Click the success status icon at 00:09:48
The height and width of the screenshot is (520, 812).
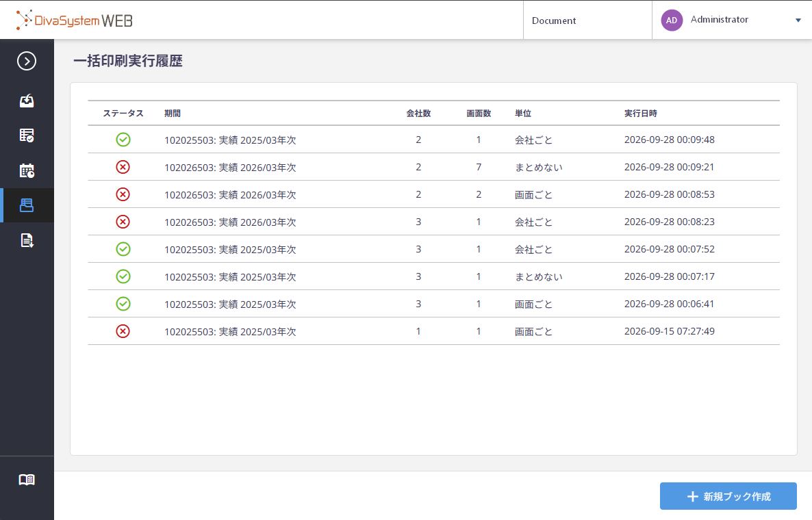tap(123, 140)
